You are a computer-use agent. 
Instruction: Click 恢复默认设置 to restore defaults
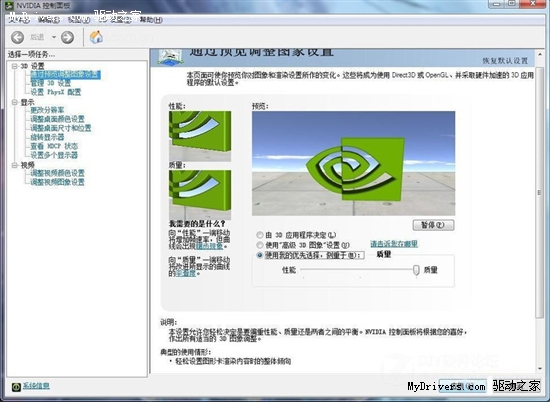click(505, 61)
